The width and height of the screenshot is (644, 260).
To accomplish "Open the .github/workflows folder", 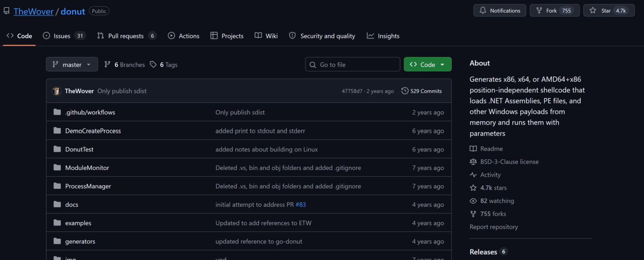I will (90, 112).
